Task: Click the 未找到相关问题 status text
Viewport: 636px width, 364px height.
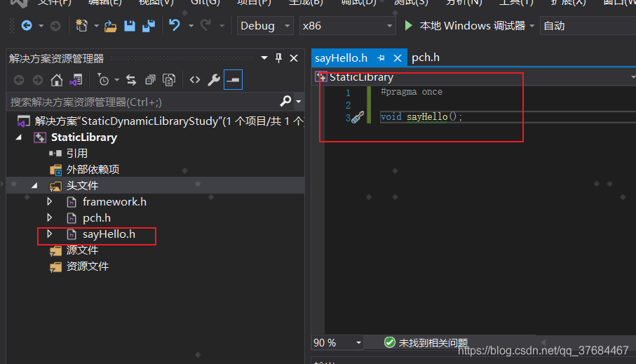Action: tap(433, 343)
